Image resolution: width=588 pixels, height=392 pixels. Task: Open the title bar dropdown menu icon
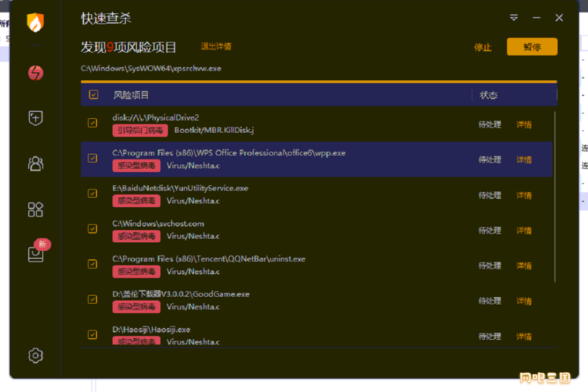(514, 18)
